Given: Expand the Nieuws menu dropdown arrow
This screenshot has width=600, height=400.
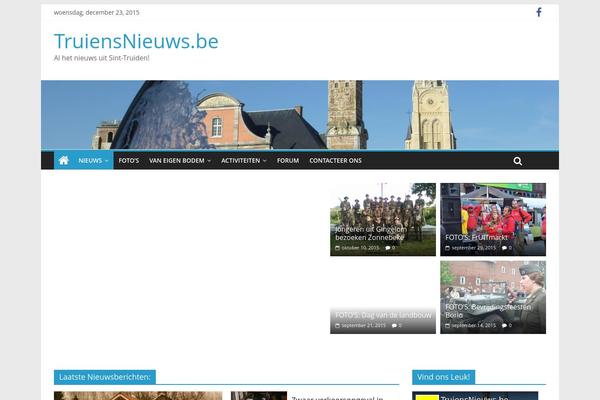Looking at the screenshot, I should point(107,161).
